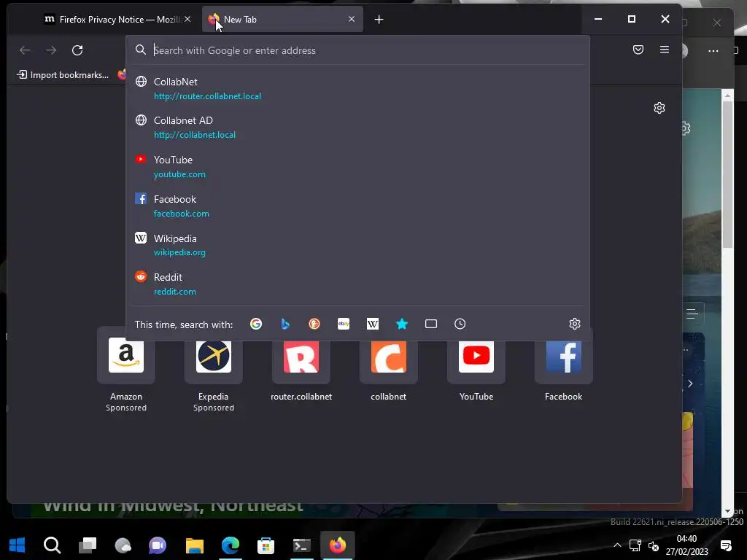The height and width of the screenshot is (560, 747).
Task: Click Import bookmarks in bookmarks toolbar
Action: click(x=63, y=75)
